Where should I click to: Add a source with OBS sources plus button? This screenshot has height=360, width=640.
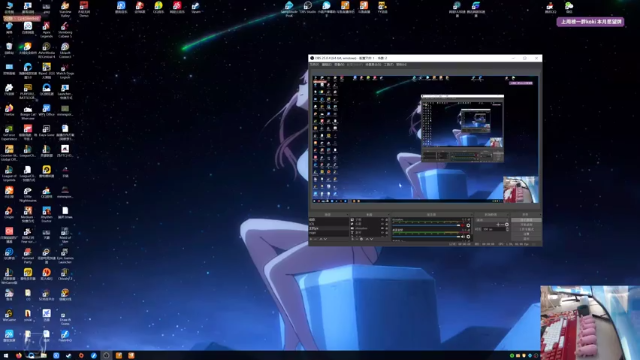tap(352, 239)
